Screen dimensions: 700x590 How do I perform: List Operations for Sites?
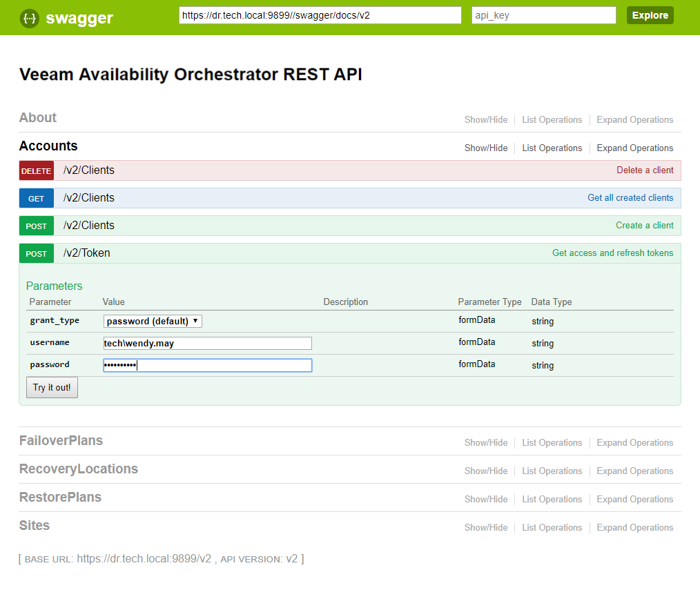[552, 527]
